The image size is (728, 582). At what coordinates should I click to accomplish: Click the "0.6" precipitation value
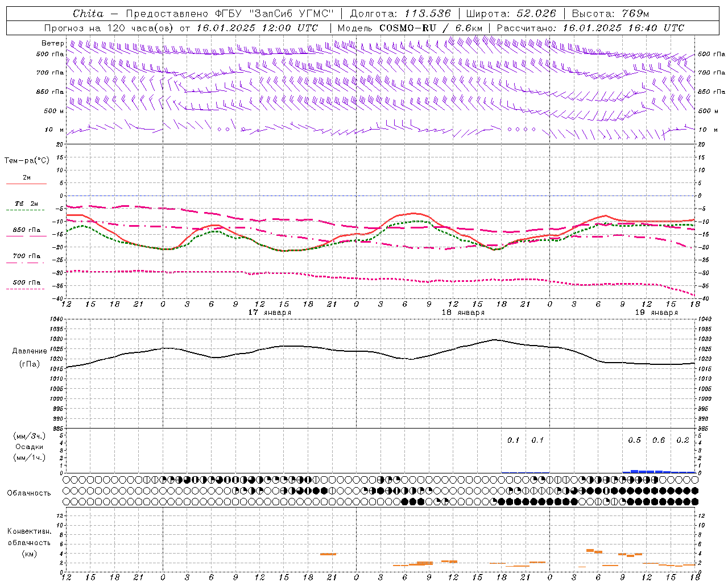pos(659,440)
